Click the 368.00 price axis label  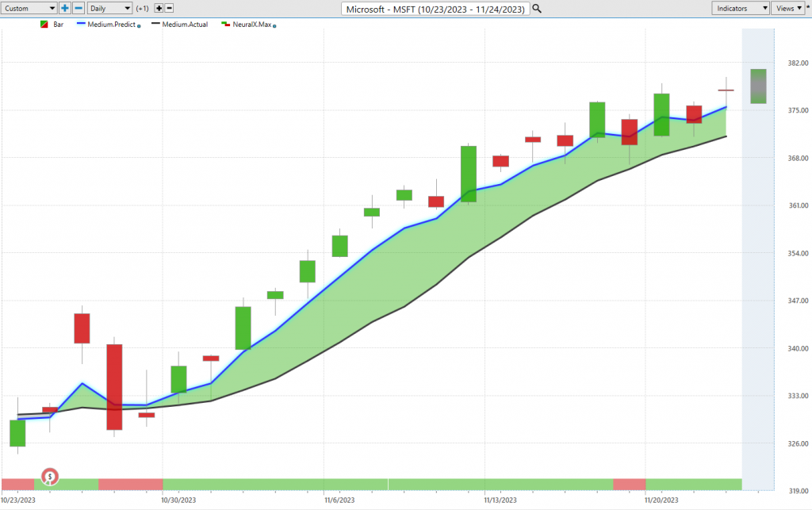(798, 159)
